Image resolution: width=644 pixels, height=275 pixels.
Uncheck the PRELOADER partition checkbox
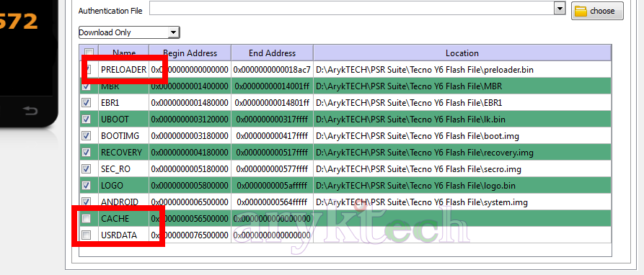87,70
